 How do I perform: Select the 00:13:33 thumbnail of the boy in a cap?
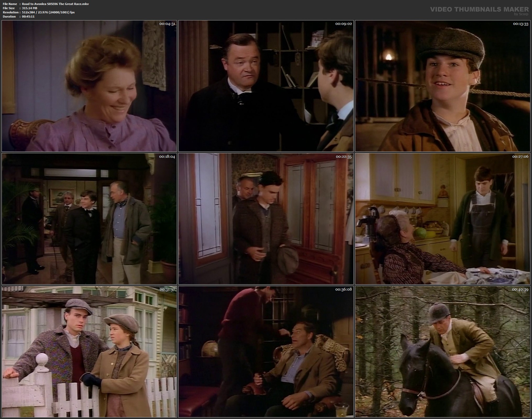tap(443, 86)
